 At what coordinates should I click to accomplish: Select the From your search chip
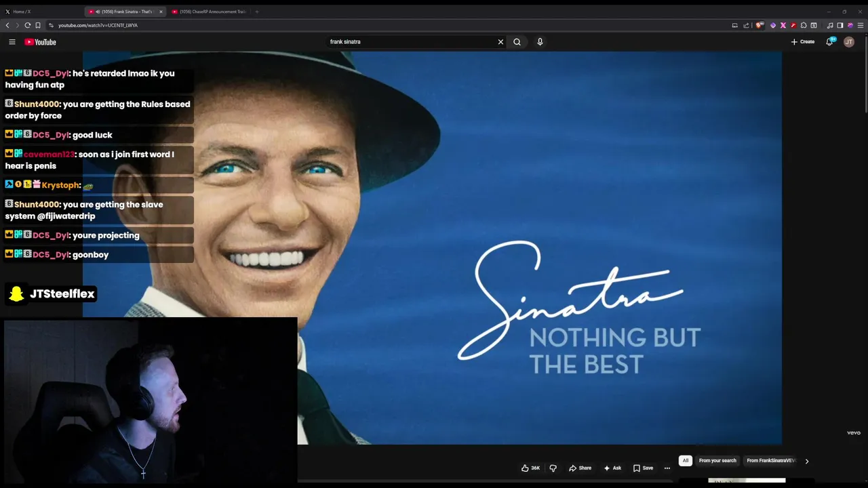pos(717,461)
